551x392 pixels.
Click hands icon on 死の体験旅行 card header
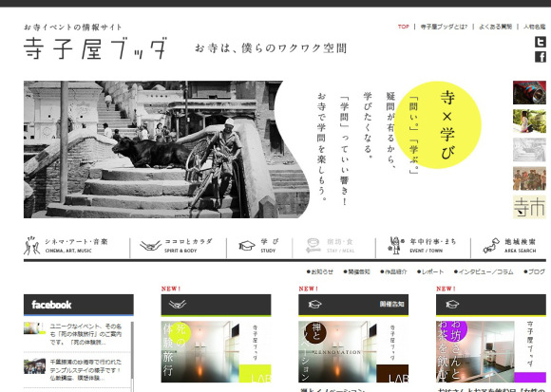[177, 305]
